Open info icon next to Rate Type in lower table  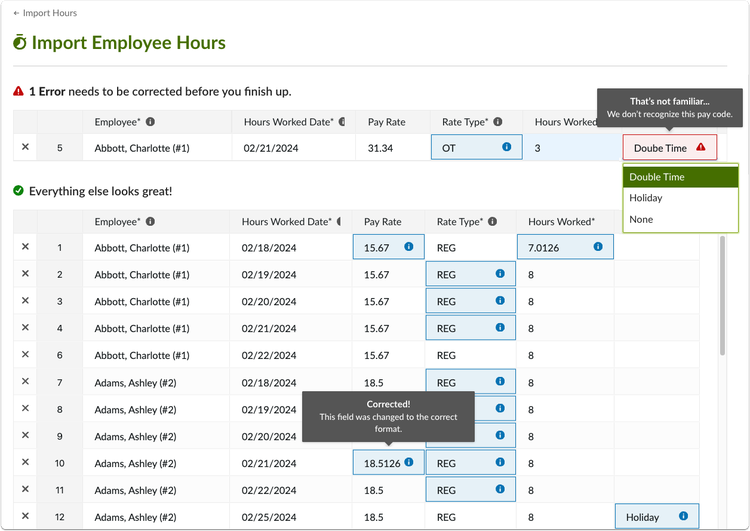(x=492, y=221)
